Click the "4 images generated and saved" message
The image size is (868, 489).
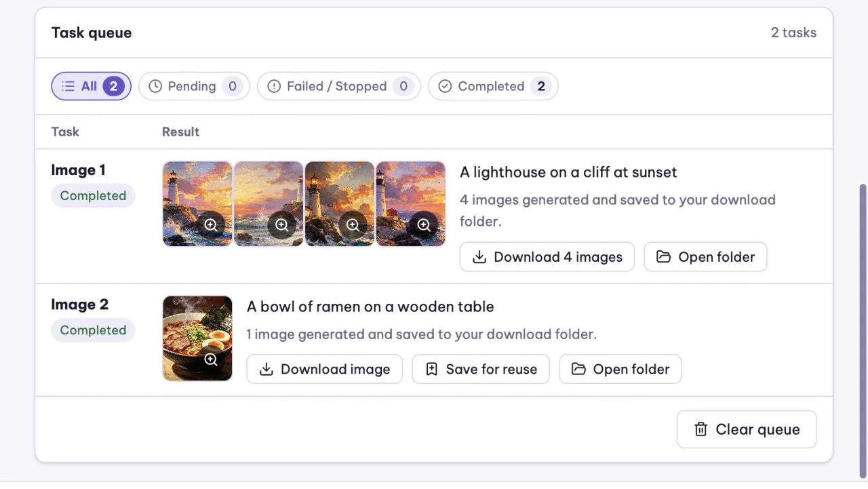tap(618, 210)
